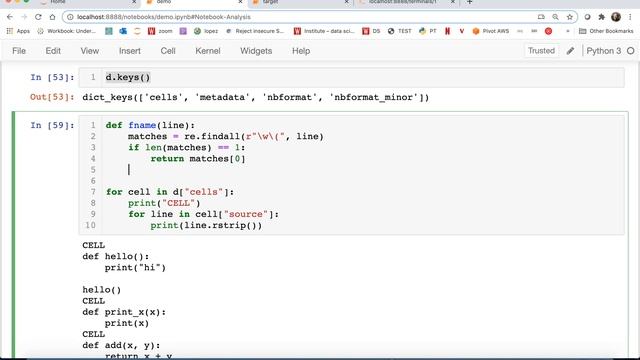Select the In [59] cell prompt
The height and width of the screenshot is (360, 640).
[x=52, y=125]
